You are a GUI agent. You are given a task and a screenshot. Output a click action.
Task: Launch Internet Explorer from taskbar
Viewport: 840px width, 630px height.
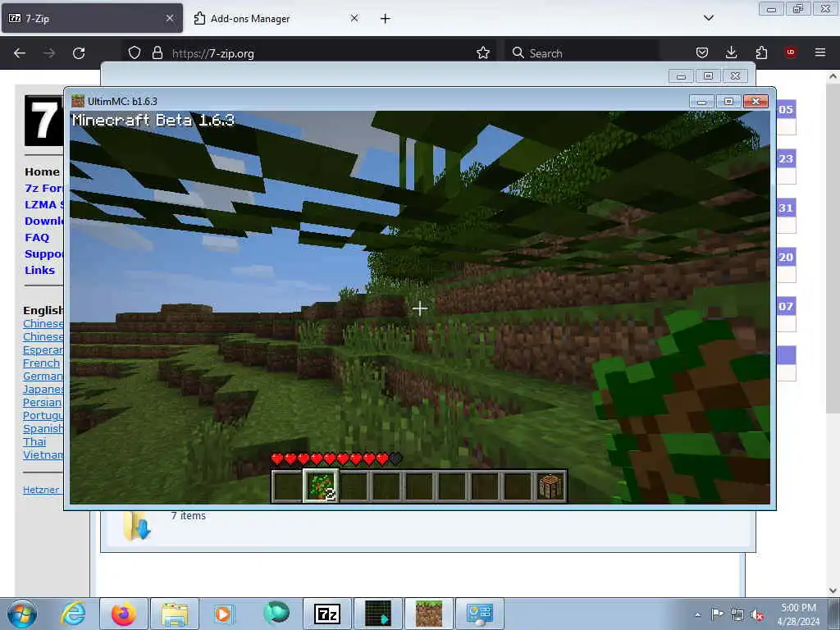(x=73, y=614)
